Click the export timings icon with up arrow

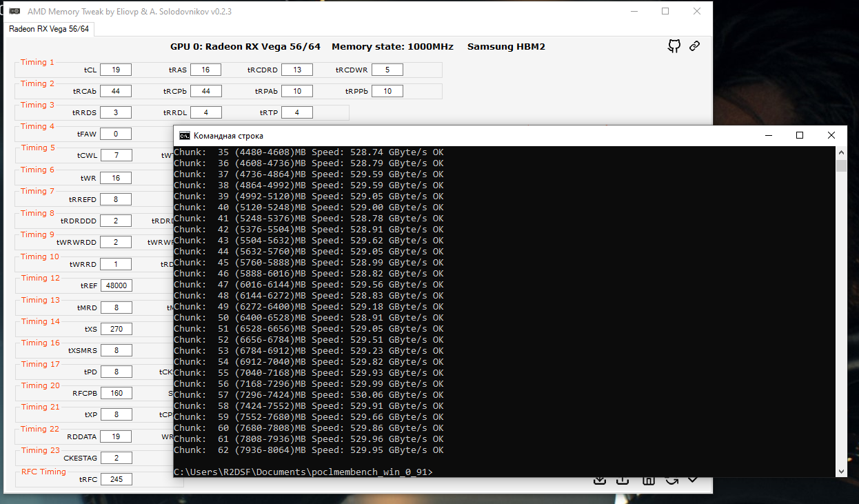(x=623, y=481)
